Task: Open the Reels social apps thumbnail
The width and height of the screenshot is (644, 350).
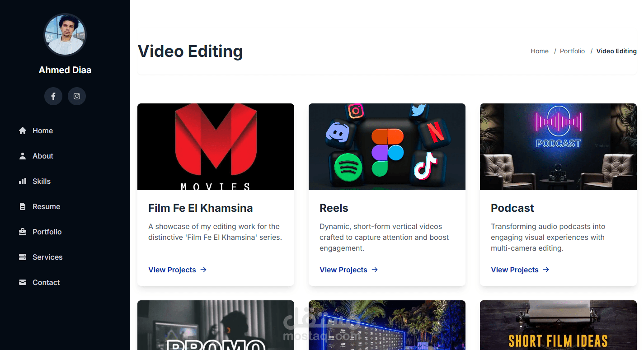Action: pos(387,147)
